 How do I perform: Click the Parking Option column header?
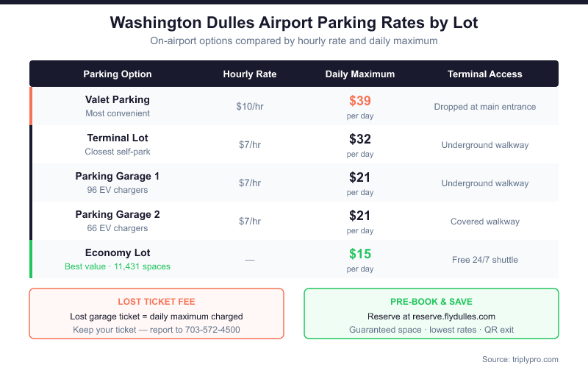coord(118,74)
